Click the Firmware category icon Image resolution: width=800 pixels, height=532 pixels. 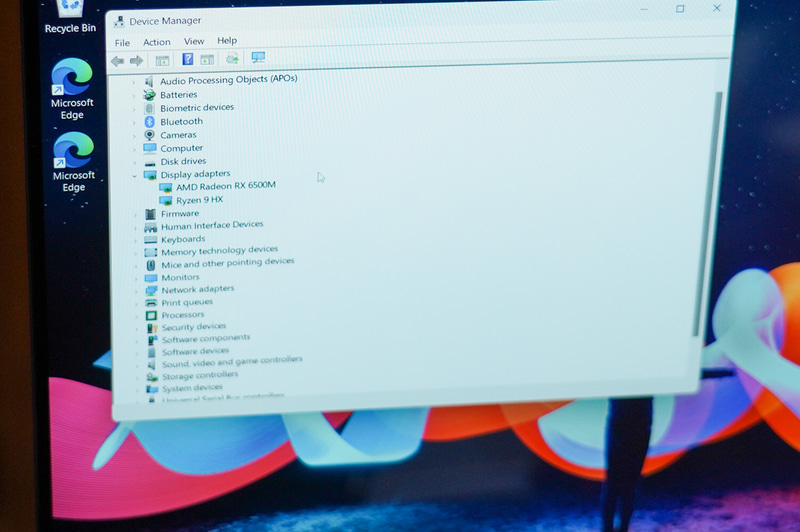(x=151, y=214)
